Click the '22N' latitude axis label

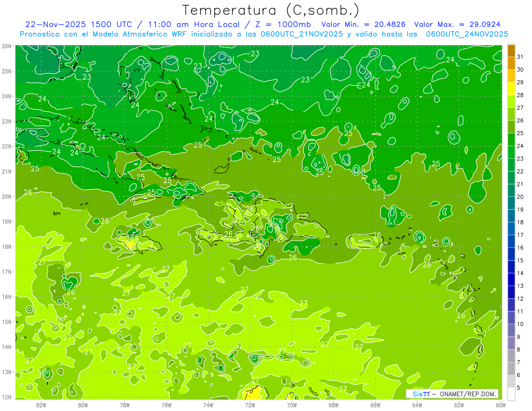[6, 146]
